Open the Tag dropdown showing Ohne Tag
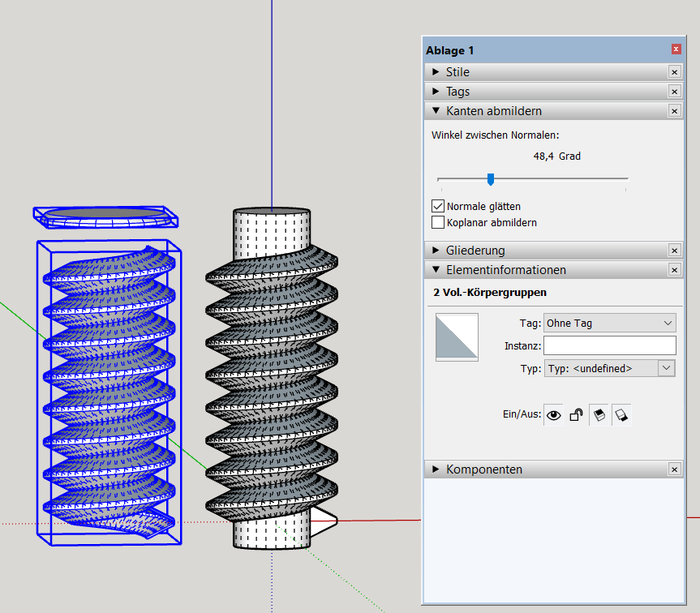 pyautogui.click(x=609, y=323)
